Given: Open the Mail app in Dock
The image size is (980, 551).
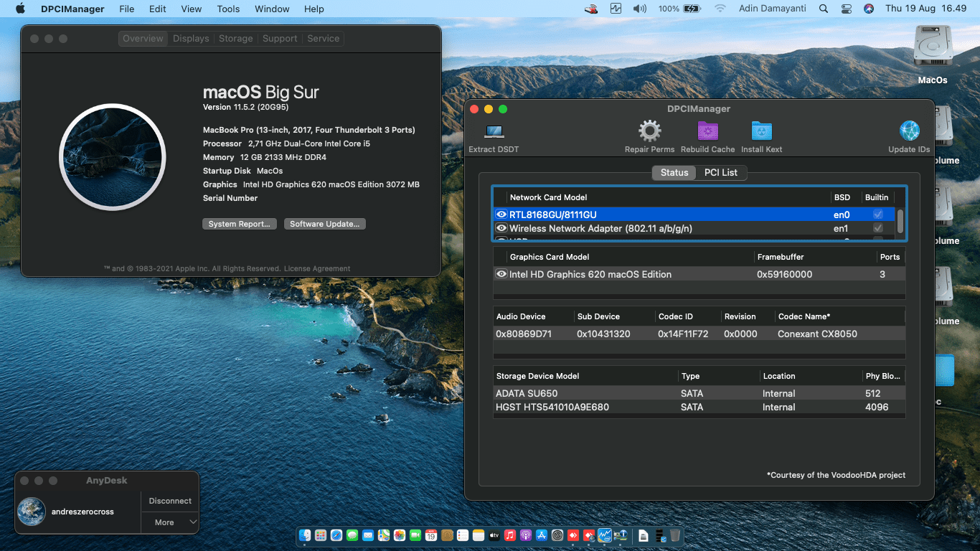Looking at the screenshot, I should pyautogui.click(x=368, y=535).
